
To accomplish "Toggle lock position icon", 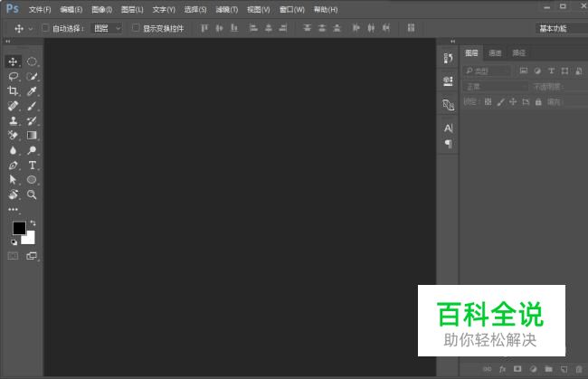I will click(513, 101).
